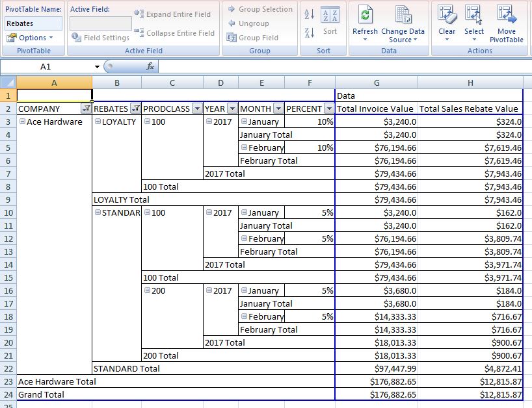
Task: Click the Group Selection button
Action: pyautogui.click(x=260, y=9)
